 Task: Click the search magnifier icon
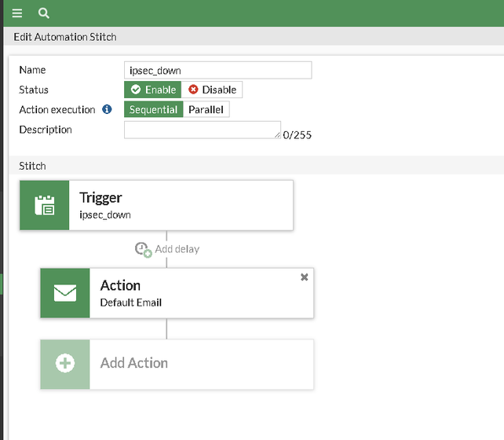(44, 13)
